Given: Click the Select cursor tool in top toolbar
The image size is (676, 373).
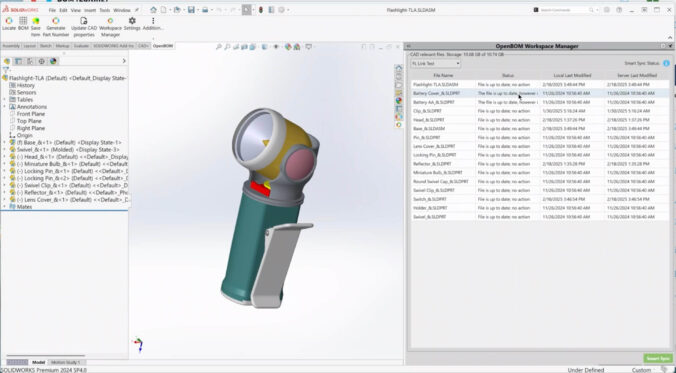Looking at the screenshot, I should point(247,10).
